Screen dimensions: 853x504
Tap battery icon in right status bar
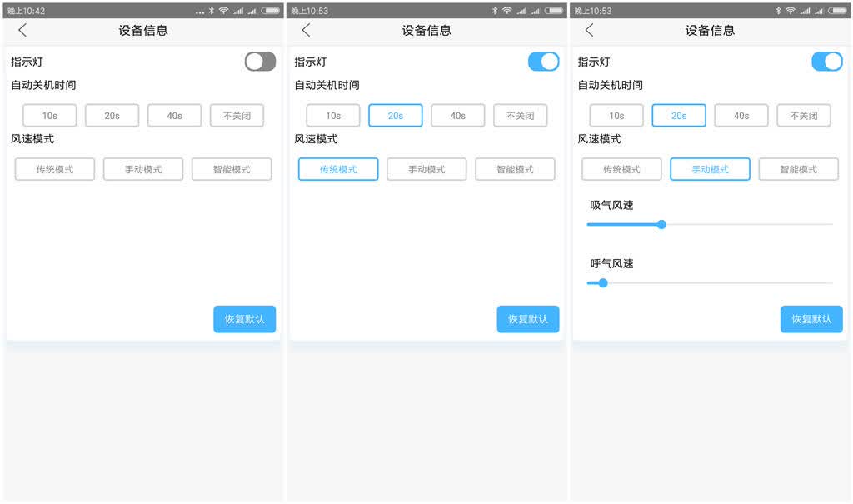tap(838, 10)
